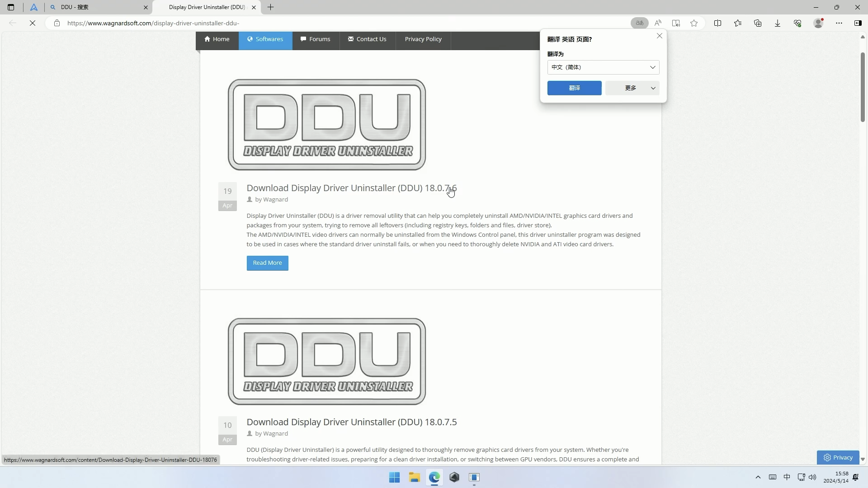Click the Read More button
The height and width of the screenshot is (488, 868).
click(267, 263)
